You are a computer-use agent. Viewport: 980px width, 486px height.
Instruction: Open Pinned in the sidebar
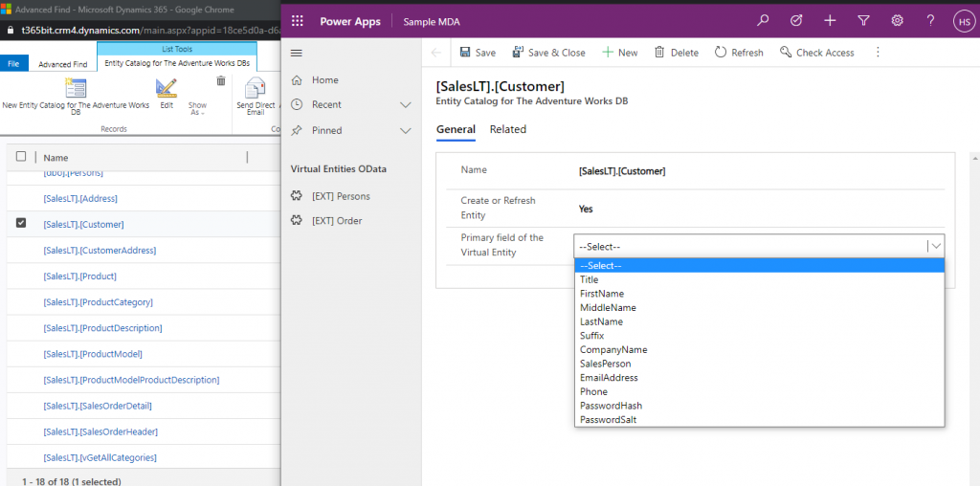pyautogui.click(x=327, y=130)
